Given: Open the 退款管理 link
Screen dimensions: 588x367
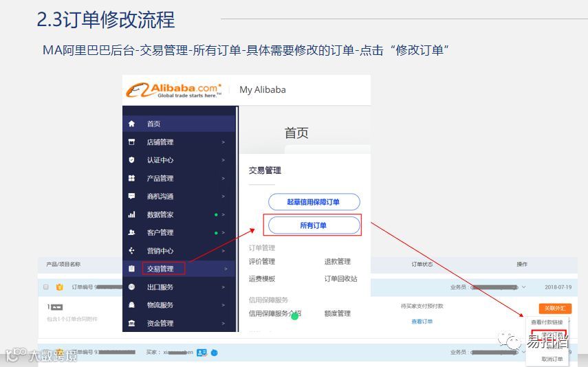Looking at the screenshot, I should click(x=338, y=261).
